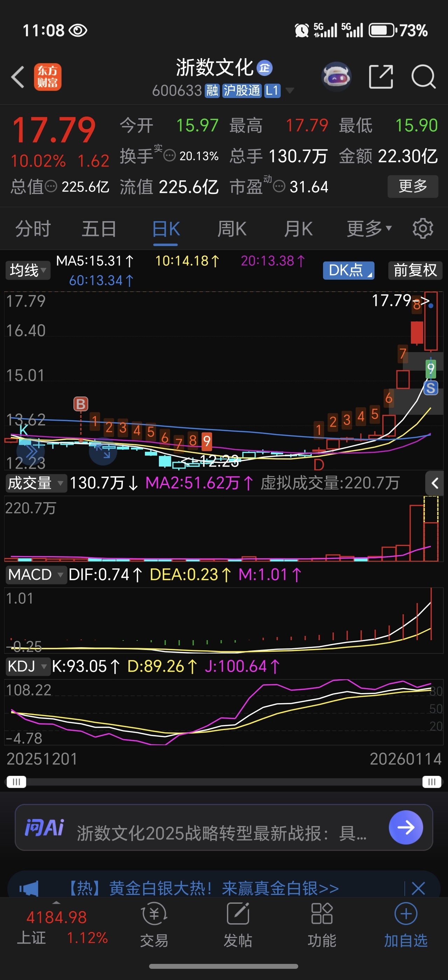Screen dimensions: 448x980
Task: Expand the stock switch dropdown triangle
Action: coord(290,91)
